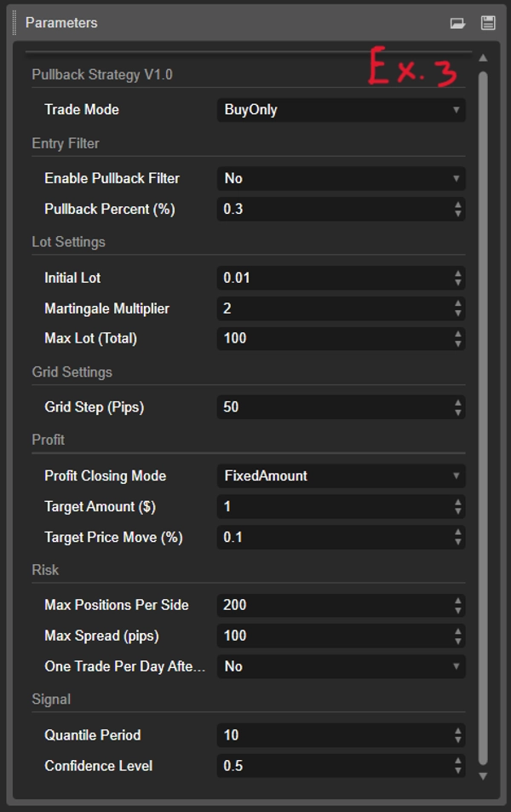
Task: Open saved parameter presets via folder icon
Action: [x=460, y=22]
